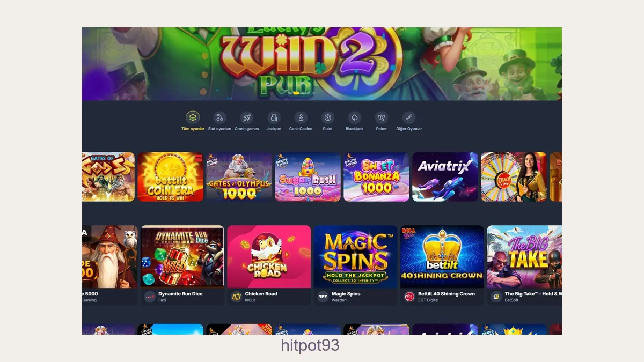Open the Bettilt Coin Era game
The image size is (644, 362).
tap(171, 177)
